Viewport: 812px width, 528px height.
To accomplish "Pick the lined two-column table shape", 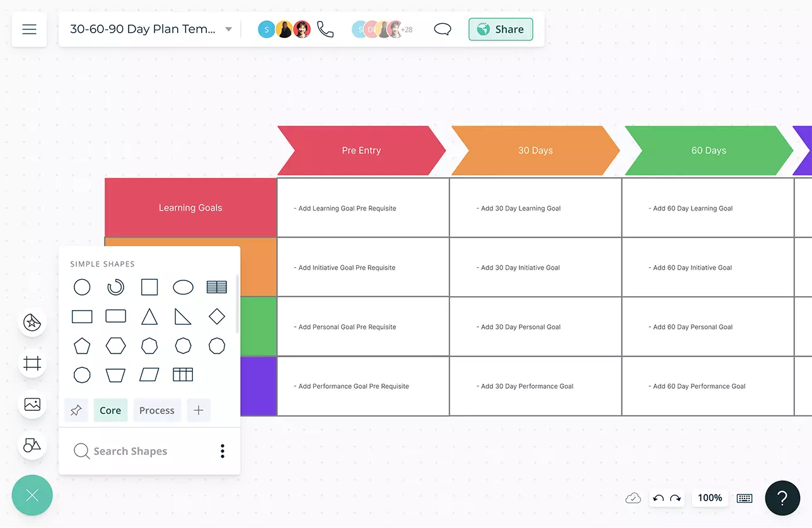I will [217, 287].
